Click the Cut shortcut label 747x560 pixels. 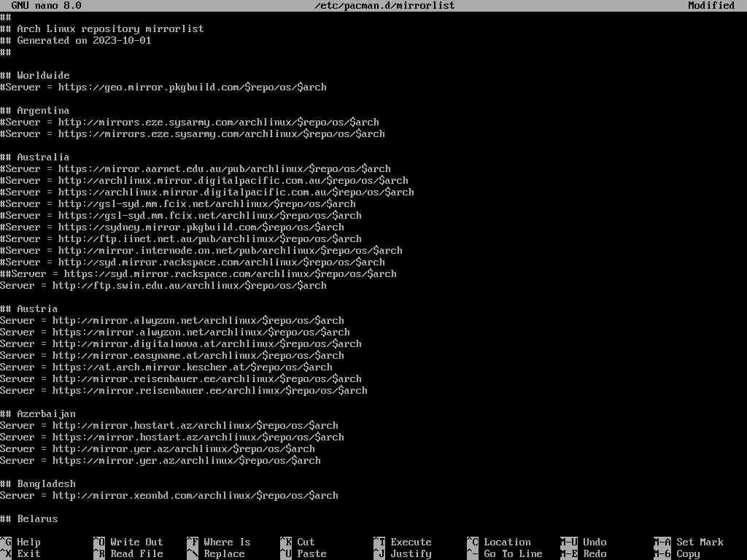pos(298,542)
